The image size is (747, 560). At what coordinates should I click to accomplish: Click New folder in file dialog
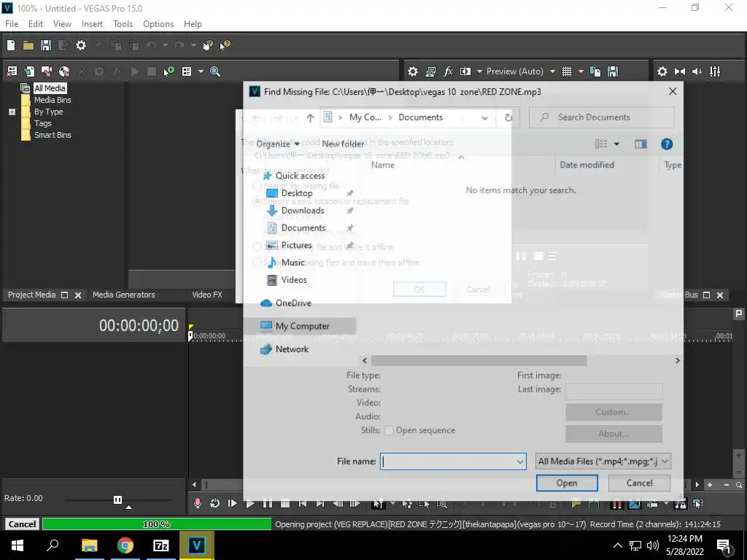pos(343,144)
